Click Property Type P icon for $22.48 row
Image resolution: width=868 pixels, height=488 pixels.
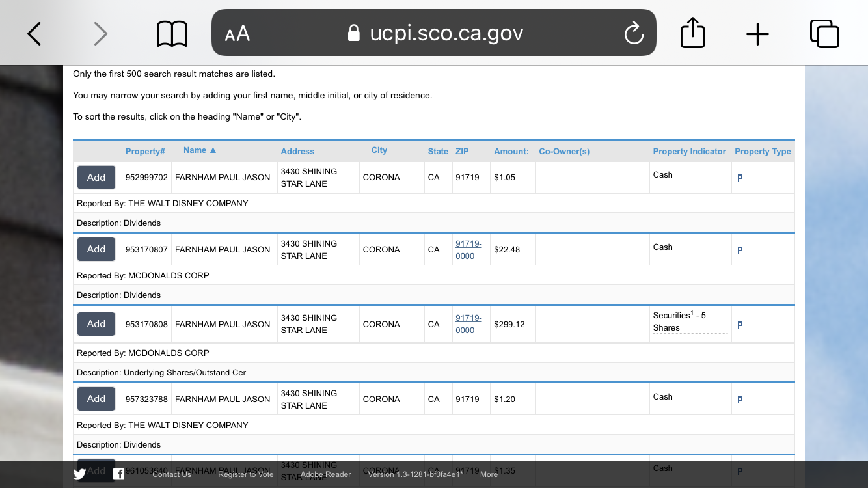point(740,250)
